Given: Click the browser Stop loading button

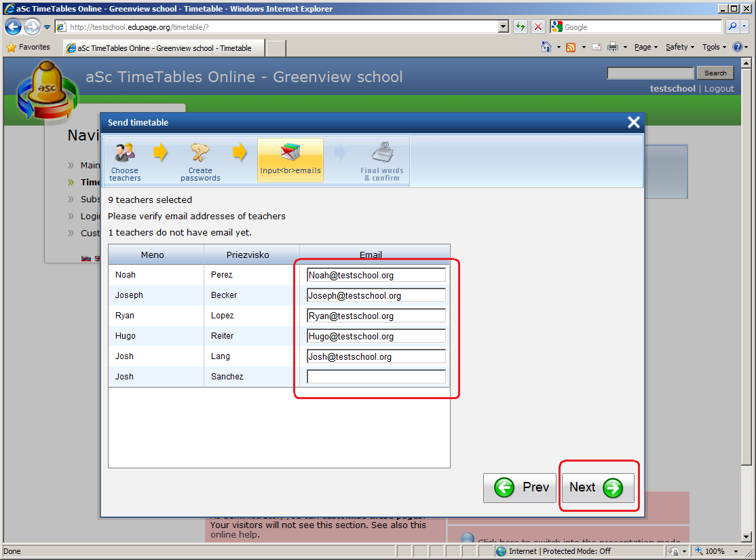Looking at the screenshot, I should (537, 26).
